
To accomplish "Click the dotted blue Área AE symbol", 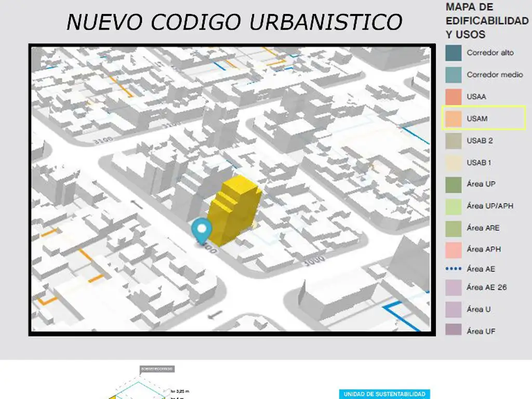I will pyautogui.click(x=453, y=269).
